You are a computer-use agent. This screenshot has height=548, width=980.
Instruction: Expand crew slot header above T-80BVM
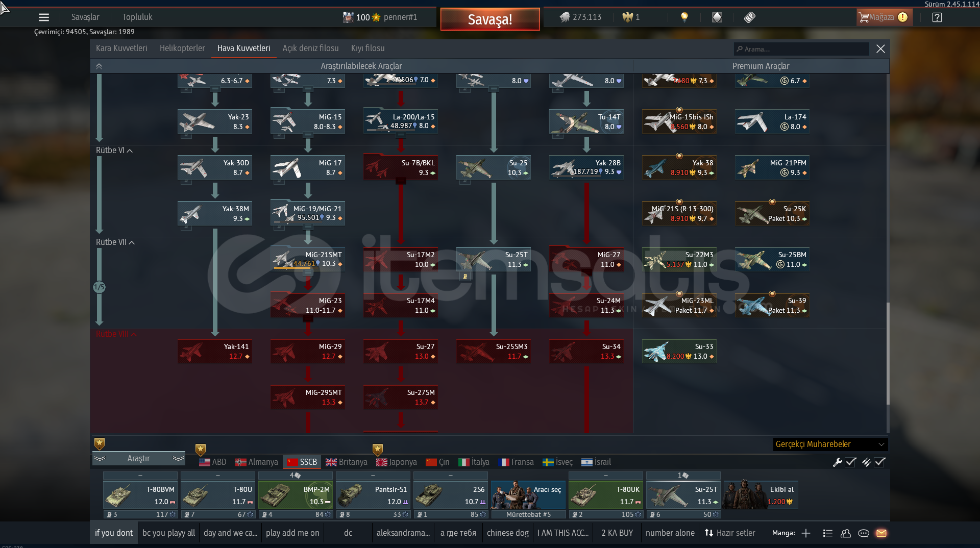140,475
